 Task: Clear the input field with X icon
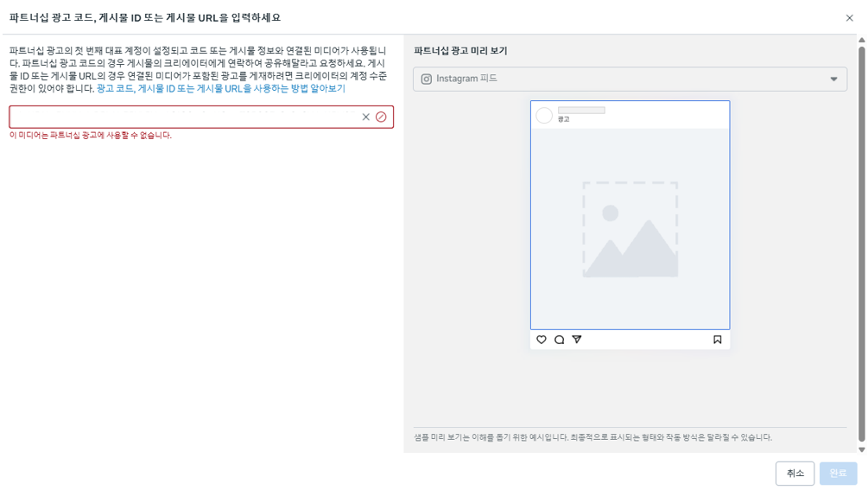pos(366,118)
